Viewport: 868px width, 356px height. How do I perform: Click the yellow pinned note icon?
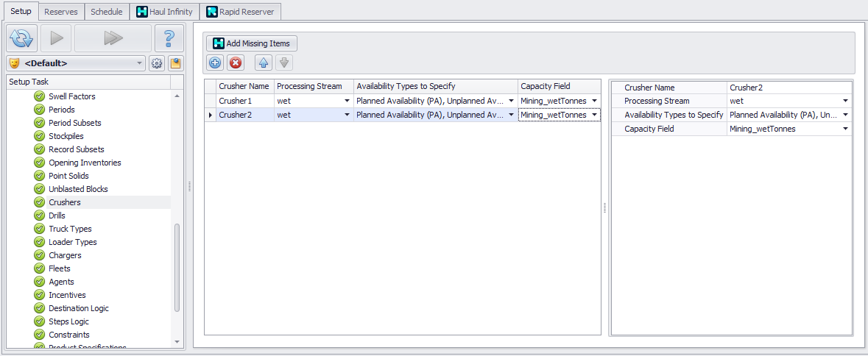click(x=175, y=63)
